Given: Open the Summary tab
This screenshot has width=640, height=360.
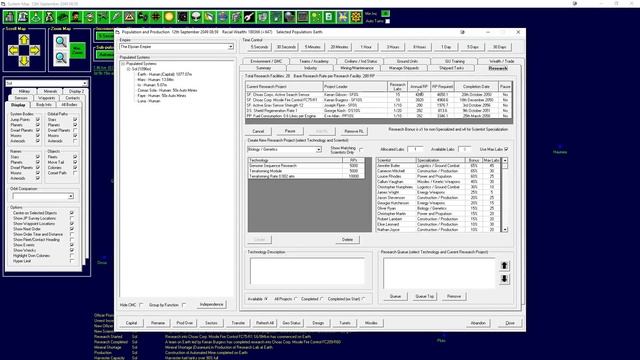Looking at the screenshot, I should 264,68.
